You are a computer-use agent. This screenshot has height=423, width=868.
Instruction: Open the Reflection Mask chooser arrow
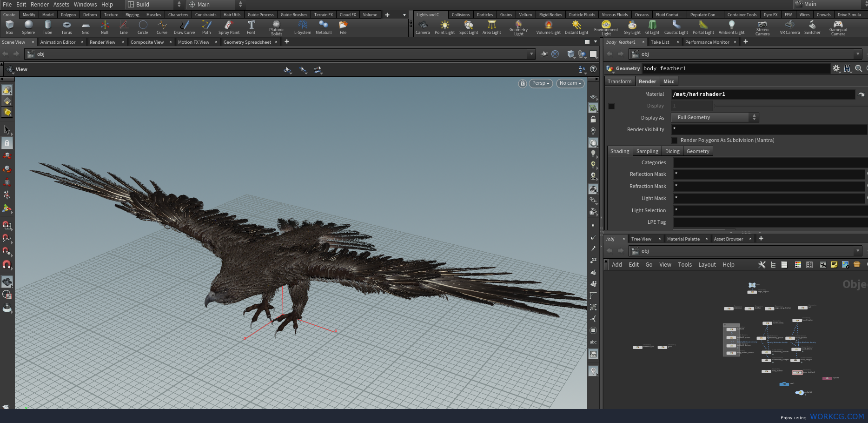point(867,174)
